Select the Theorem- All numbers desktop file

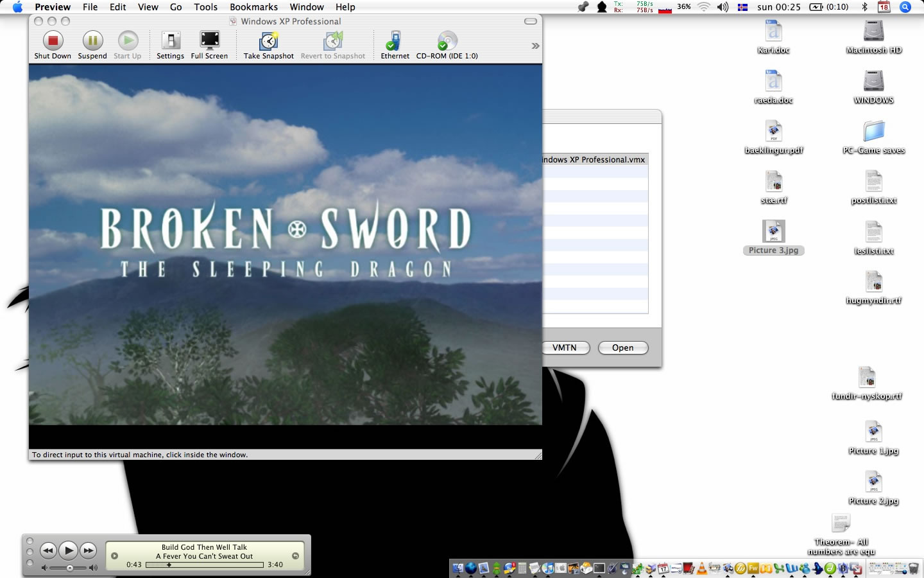click(x=841, y=534)
